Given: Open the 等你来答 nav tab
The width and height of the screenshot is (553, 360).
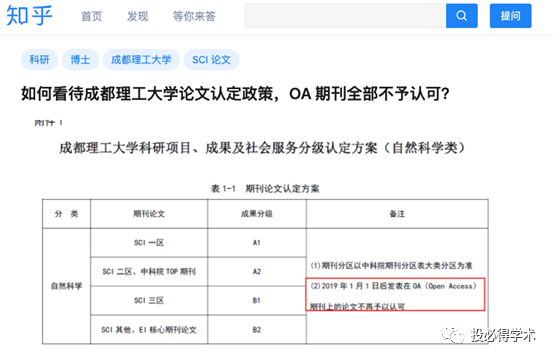Looking at the screenshot, I should 194,16.
